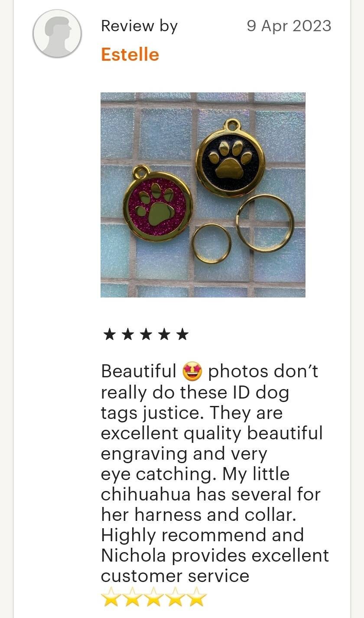Open the review photo of dog tags
The image size is (364, 618).
203,195
